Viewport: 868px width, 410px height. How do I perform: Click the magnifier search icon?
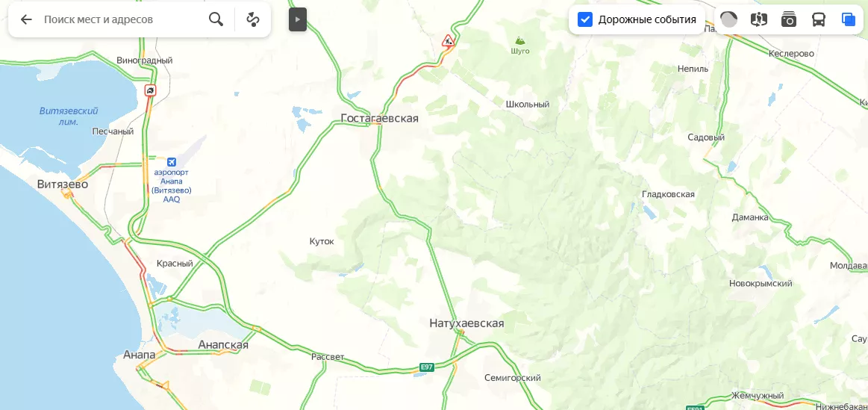coord(216,19)
